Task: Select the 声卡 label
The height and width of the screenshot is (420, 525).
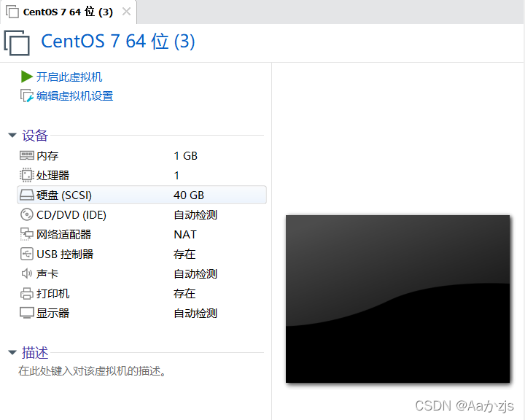Action: click(x=47, y=273)
